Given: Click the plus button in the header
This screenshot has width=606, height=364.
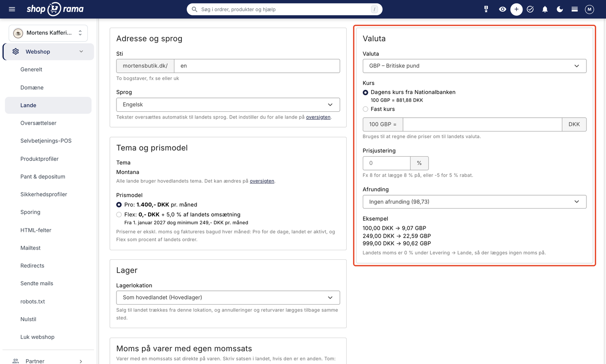Looking at the screenshot, I should tap(516, 9).
